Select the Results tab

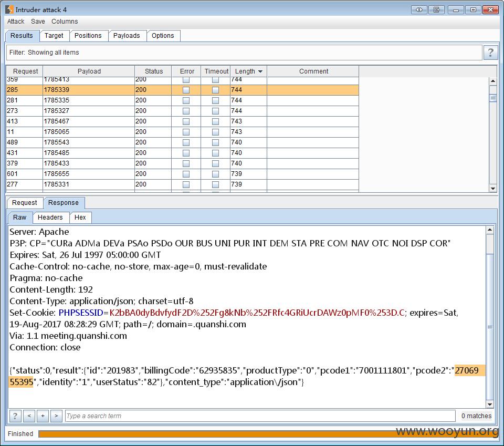[x=22, y=36]
